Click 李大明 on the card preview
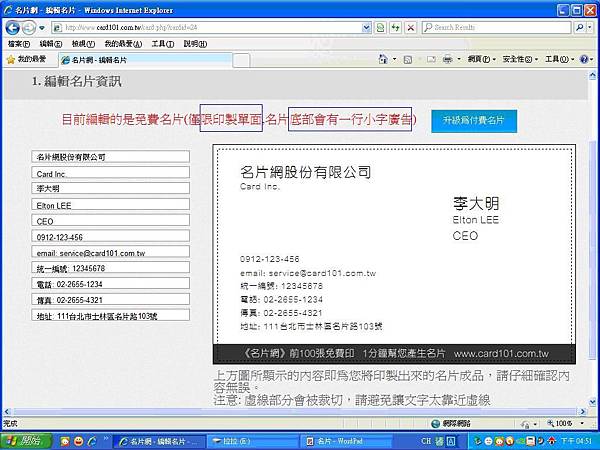This screenshot has width=600, height=450. tap(476, 204)
